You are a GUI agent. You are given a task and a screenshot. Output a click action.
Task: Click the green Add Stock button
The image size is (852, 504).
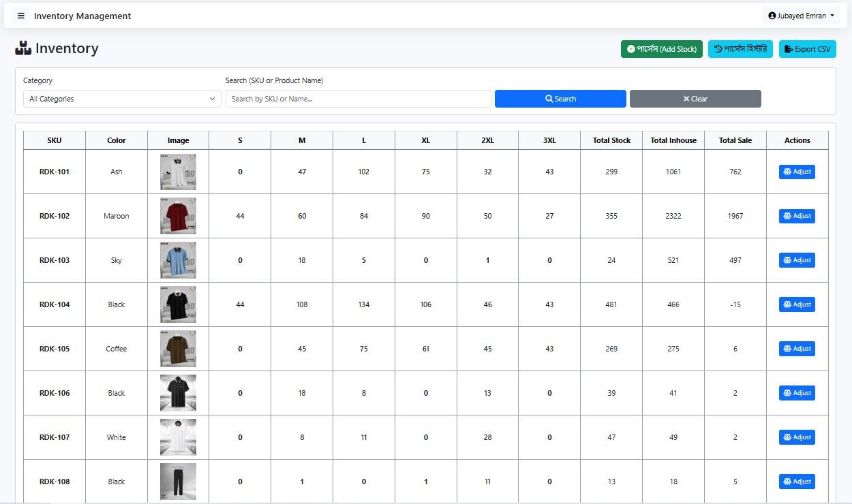pos(662,49)
